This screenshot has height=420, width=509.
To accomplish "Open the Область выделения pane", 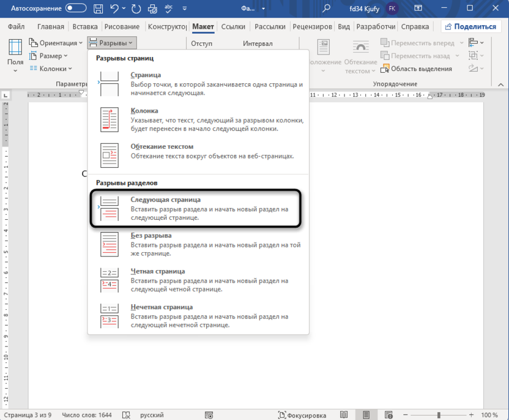I will click(x=417, y=69).
